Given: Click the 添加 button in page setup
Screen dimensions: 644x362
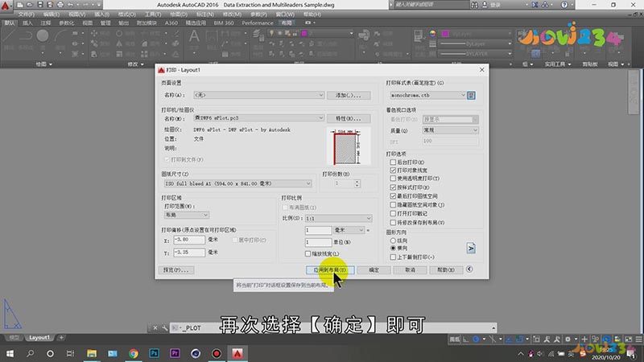Looking at the screenshot, I should [349, 95].
